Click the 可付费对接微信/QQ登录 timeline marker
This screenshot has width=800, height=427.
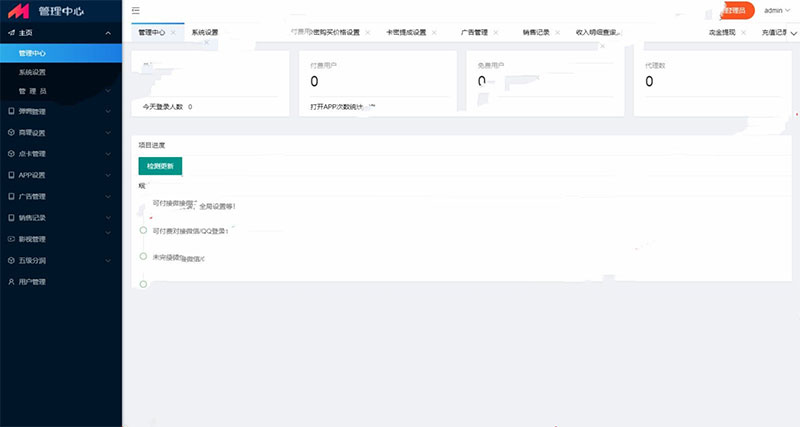(143, 230)
